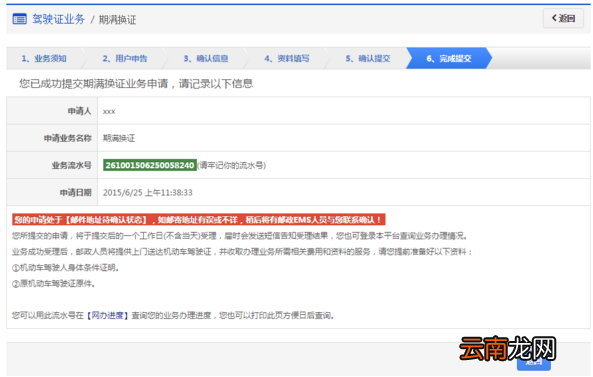The height and width of the screenshot is (377, 593).
Task: Open the 驾驶证业务 breadcrumb link
Action: [59, 19]
